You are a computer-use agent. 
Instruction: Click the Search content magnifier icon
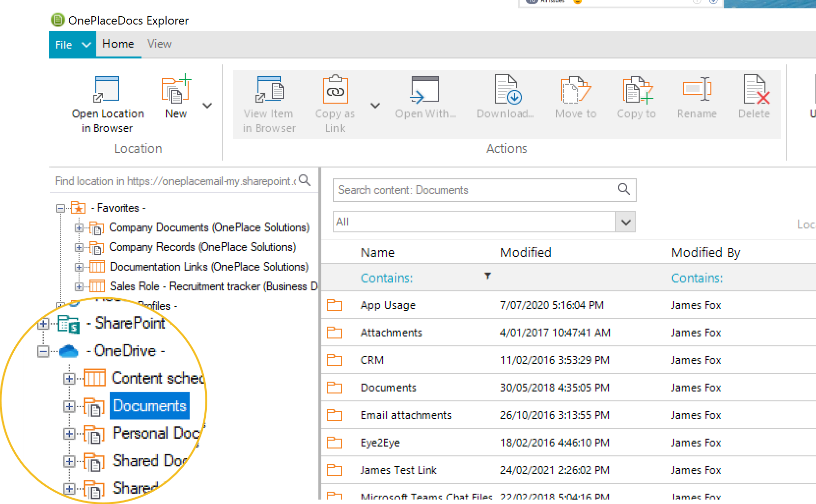624,189
